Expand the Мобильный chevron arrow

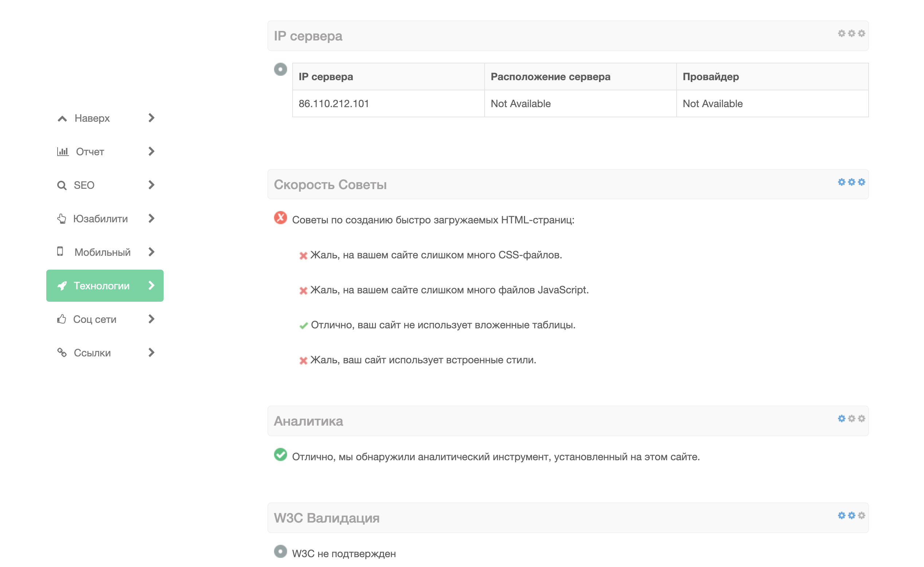click(x=151, y=252)
